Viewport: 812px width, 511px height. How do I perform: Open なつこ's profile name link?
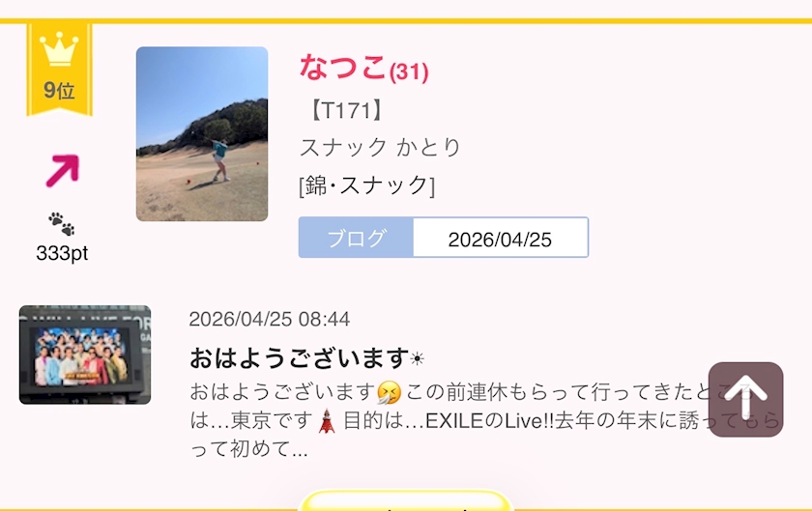point(343,68)
